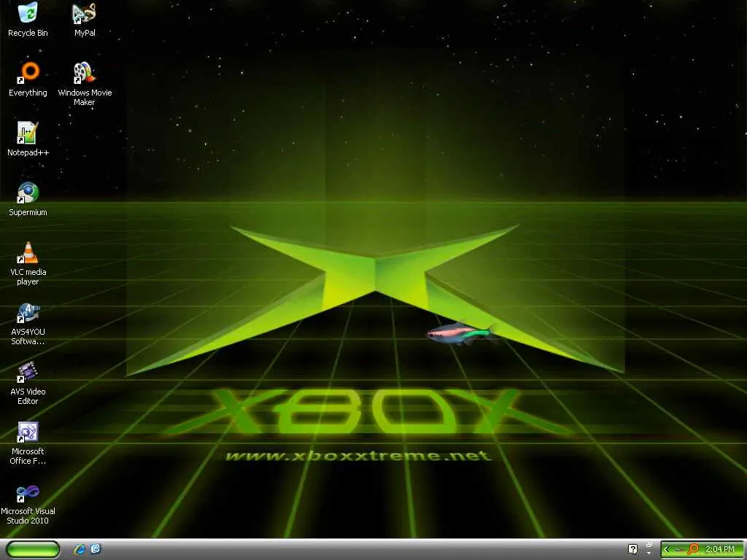The height and width of the screenshot is (560, 747).
Task: Open the language bar options arrow
Action: [x=649, y=553]
